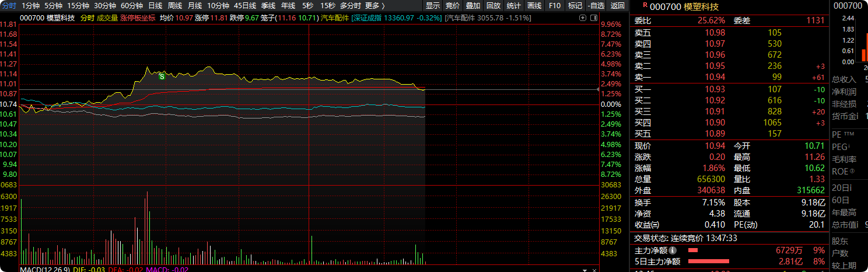Select the 15分钟 period tab
Image resolution: width=868 pixels, height=272 pixels.
[78, 5]
